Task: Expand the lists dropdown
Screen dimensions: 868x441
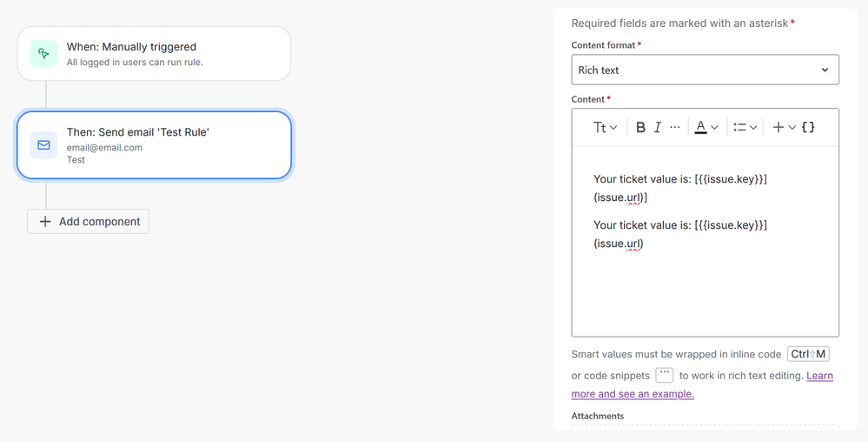Action: 745,127
